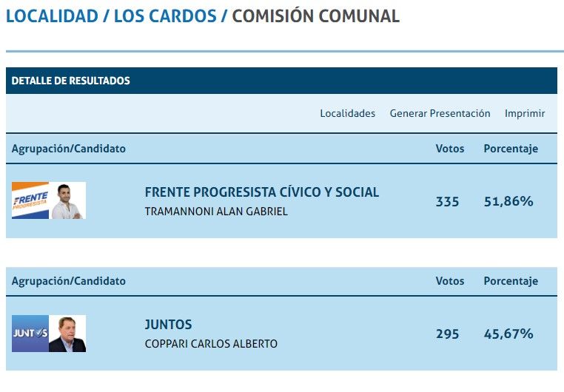This screenshot has height=392, width=564.
Task: Click the first Porcentaje column header
Action: tap(511, 149)
